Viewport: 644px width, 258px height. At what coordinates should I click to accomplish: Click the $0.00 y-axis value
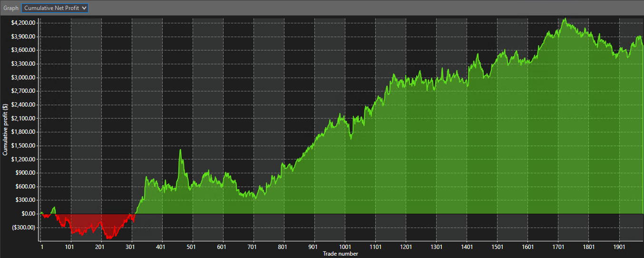point(28,214)
